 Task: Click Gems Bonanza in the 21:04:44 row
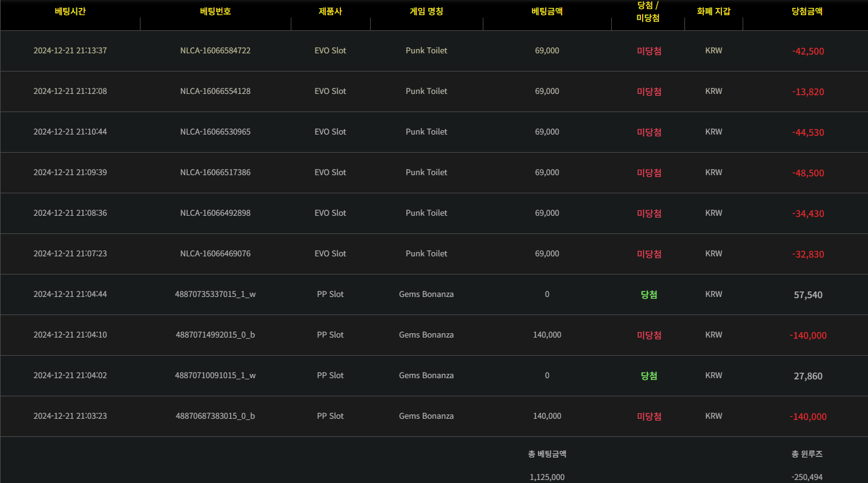426,295
